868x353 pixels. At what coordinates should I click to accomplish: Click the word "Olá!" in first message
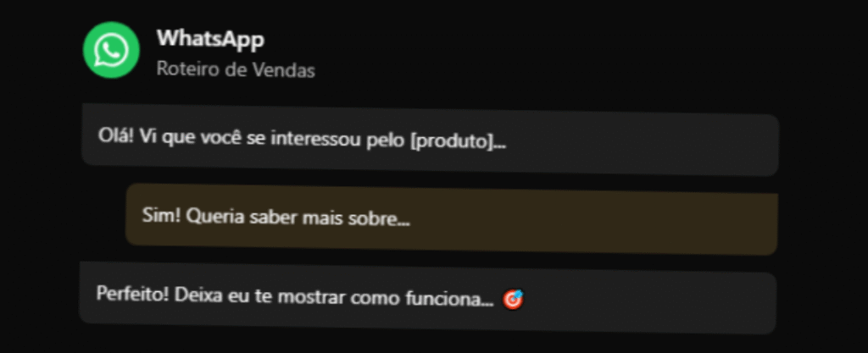(116, 135)
